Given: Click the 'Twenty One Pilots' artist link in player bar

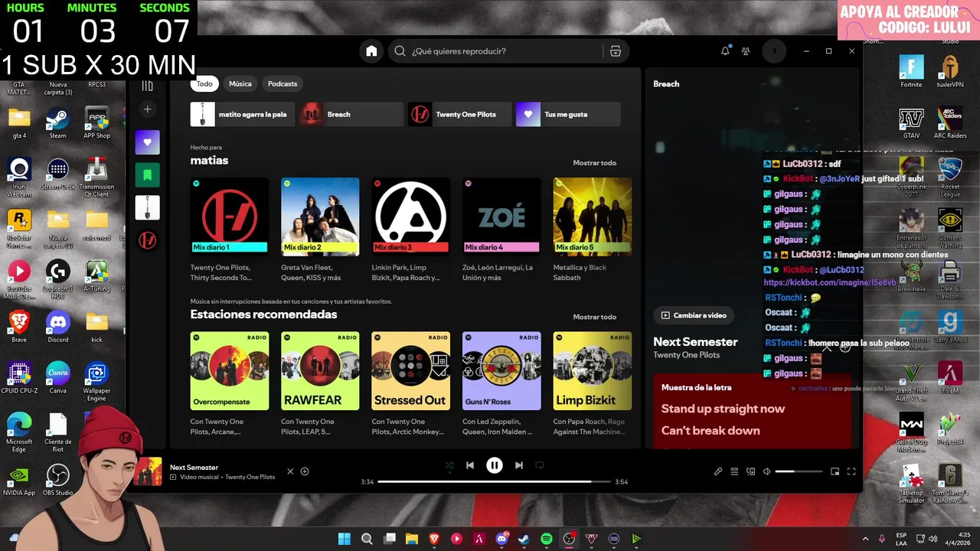Looking at the screenshot, I should pyautogui.click(x=250, y=478).
